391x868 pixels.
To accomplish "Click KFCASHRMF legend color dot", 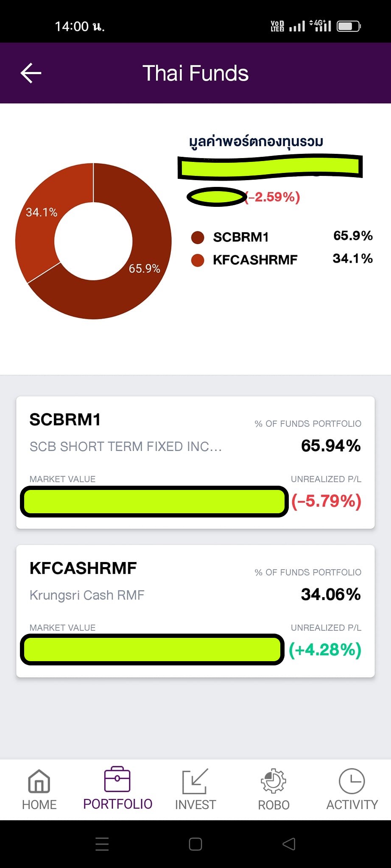I will (198, 260).
